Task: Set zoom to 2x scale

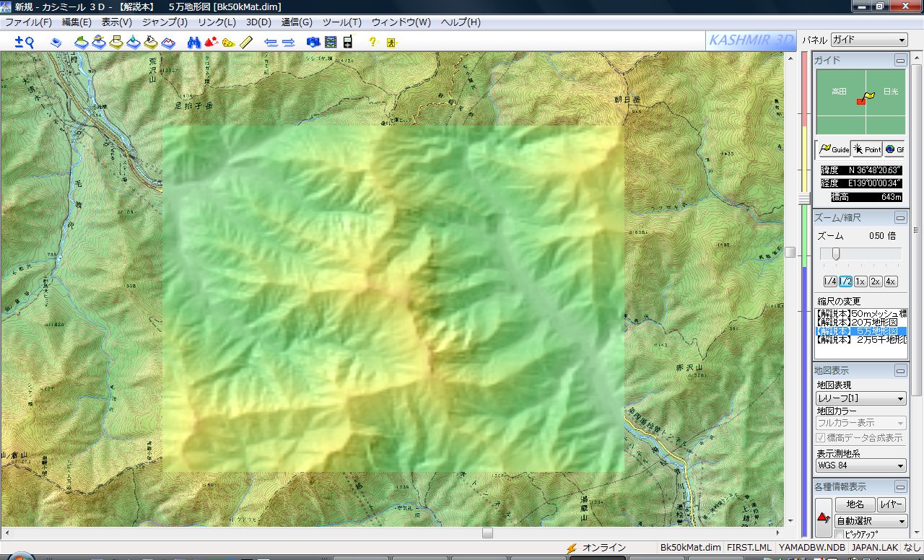Action: pyautogui.click(x=876, y=281)
